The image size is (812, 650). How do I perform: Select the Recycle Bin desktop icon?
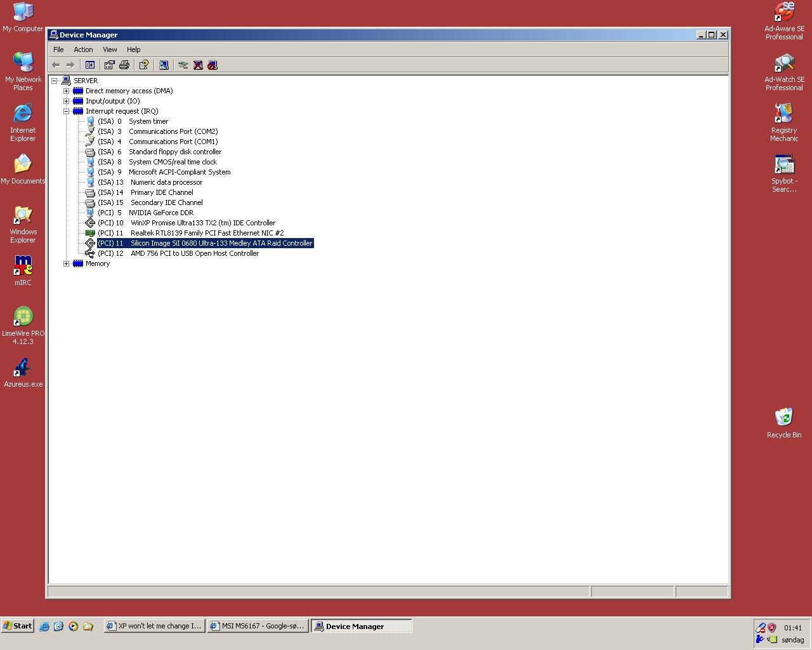784,423
